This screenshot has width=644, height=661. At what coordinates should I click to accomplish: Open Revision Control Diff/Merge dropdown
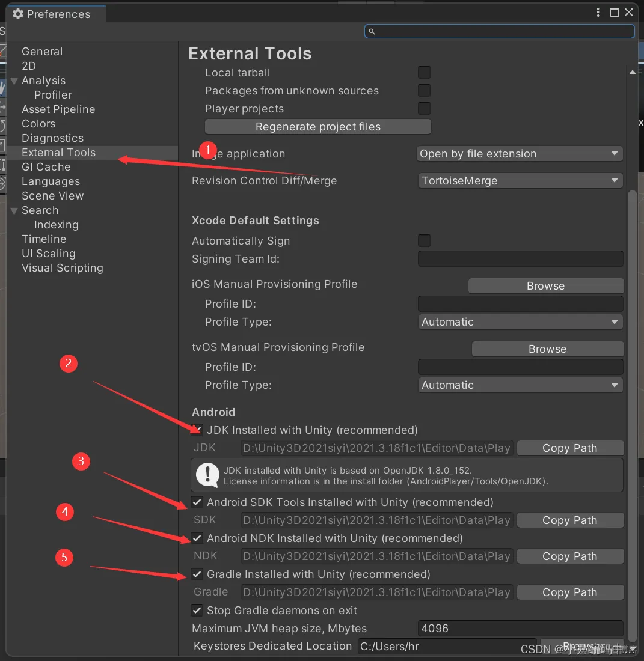520,180
